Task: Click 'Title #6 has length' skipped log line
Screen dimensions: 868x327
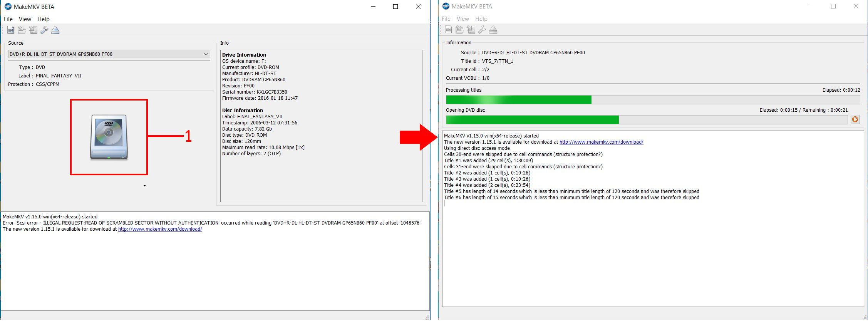Action: click(571, 198)
